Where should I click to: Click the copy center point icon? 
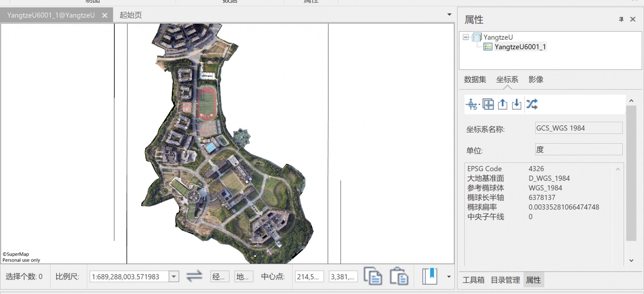[373, 276]
